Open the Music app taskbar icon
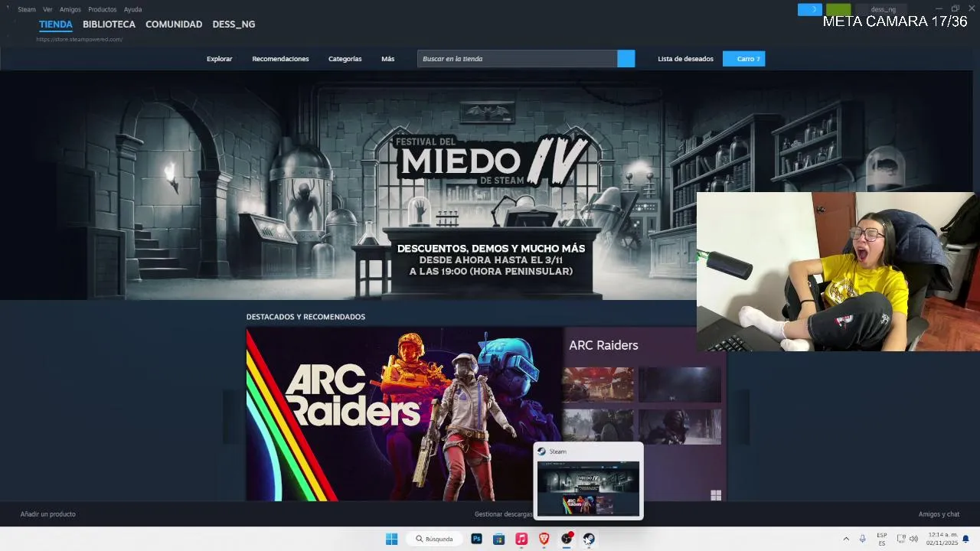Screen dimensions: 980x551 click(x=521, y=539)
